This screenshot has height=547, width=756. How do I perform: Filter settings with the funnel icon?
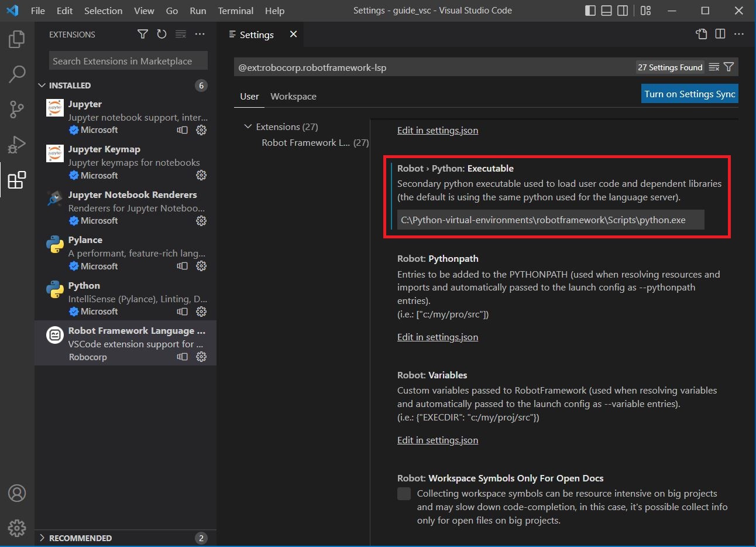point(728,67)
